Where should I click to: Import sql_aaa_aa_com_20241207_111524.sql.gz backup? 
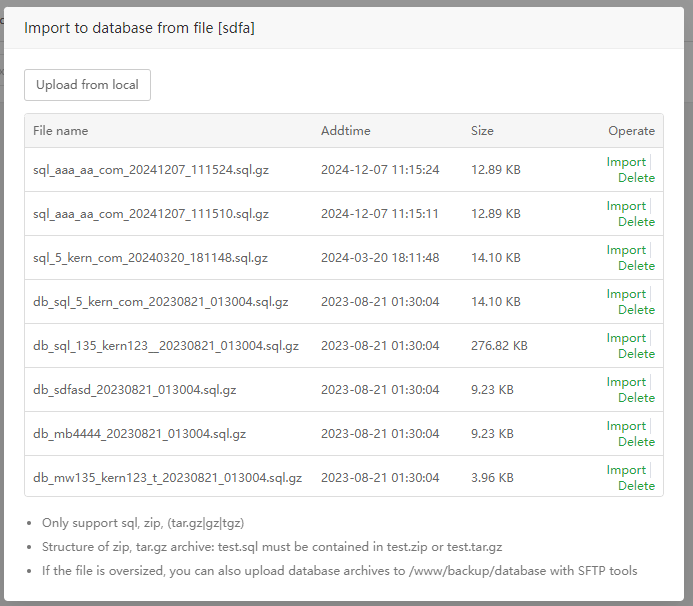tap(626, 162)
